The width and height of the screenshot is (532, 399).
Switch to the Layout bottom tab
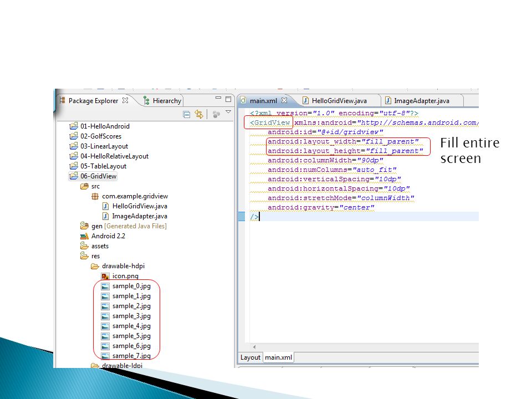point(250,357)
